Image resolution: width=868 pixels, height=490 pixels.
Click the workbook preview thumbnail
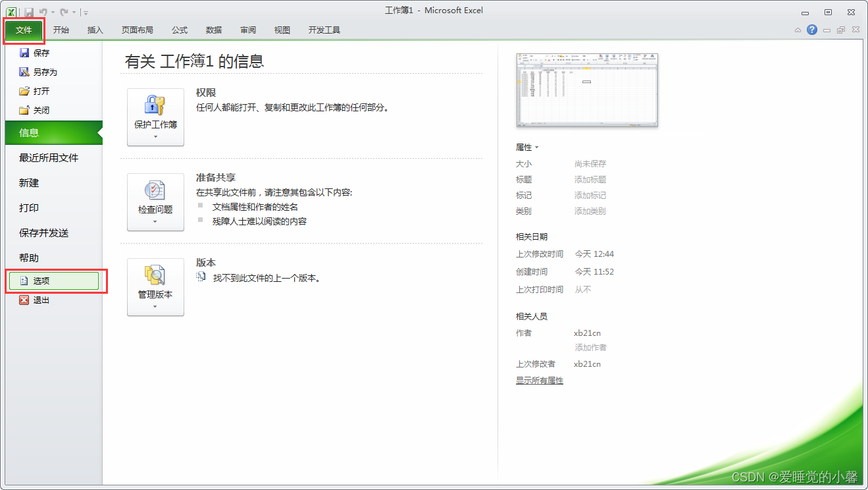(587, 90)
